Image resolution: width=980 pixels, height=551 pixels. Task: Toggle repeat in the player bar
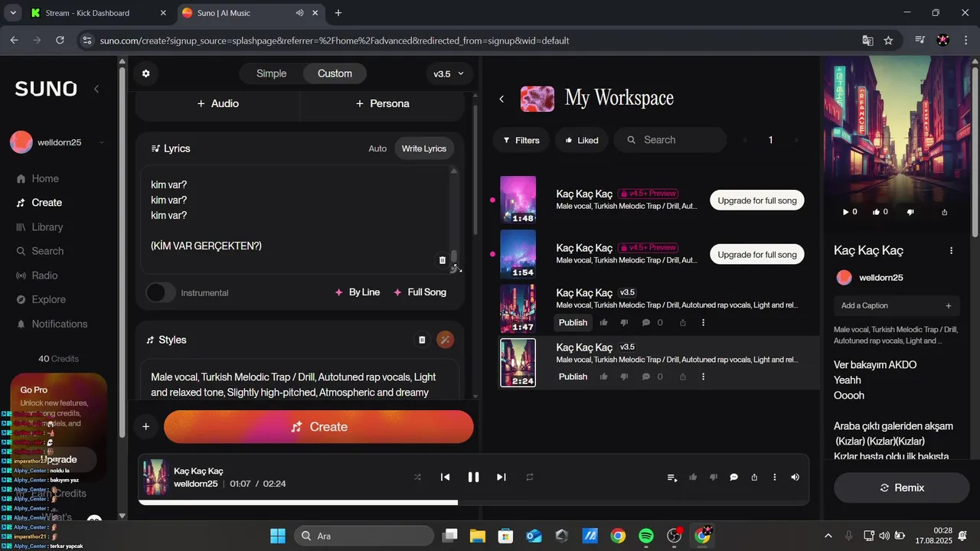529,477
